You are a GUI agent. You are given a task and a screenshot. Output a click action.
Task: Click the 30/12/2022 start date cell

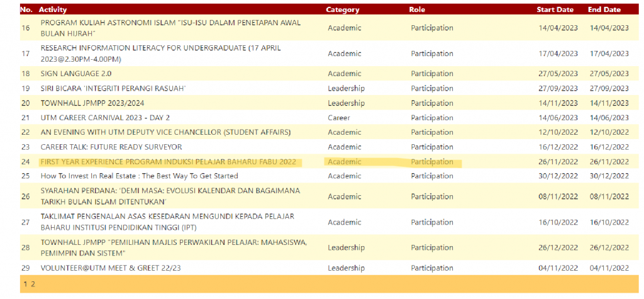558,176
